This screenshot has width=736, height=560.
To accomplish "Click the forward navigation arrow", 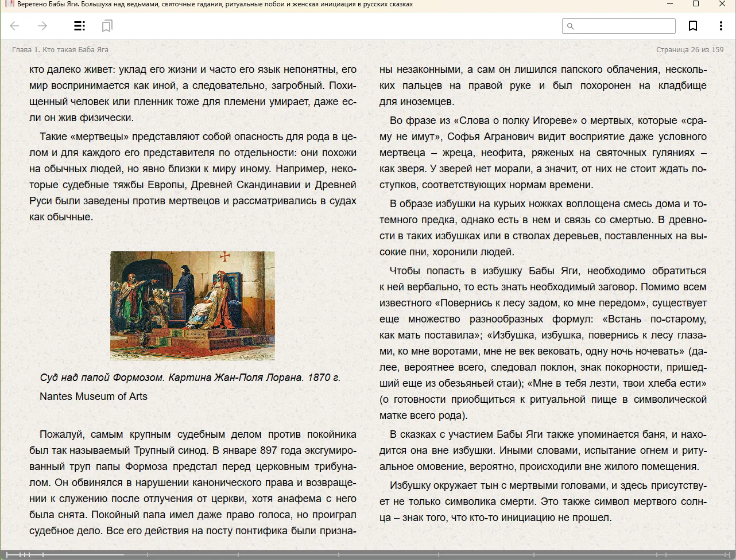I will tap(42, 26).
